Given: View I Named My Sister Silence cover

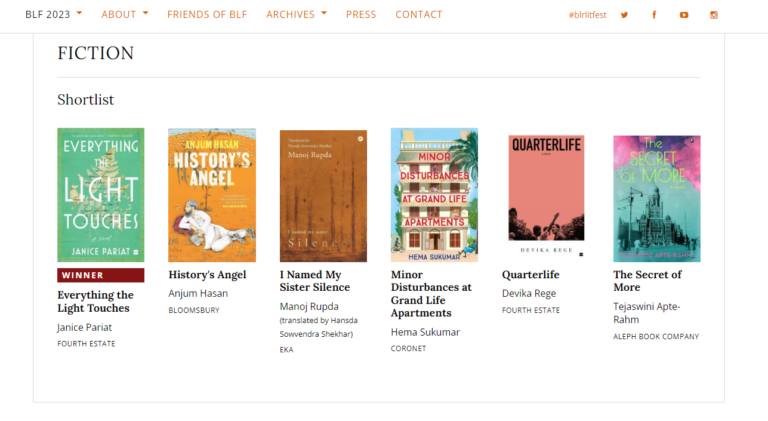Looking at the screenshot, I should tap(323, 195).
